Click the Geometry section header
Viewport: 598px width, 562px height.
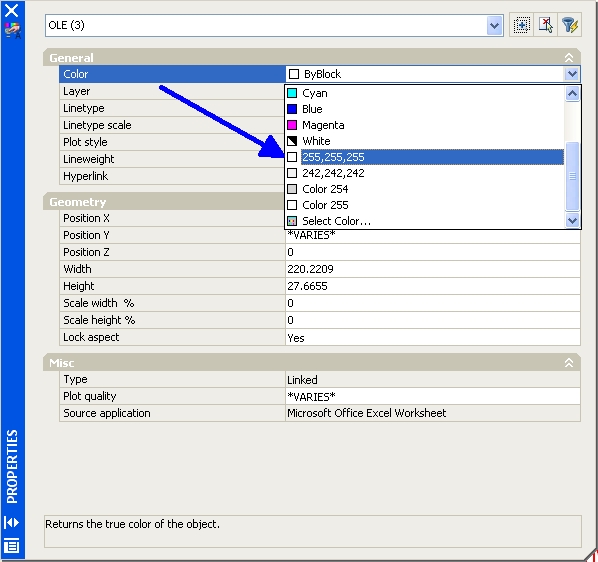pyautogui.click(x=164, y=202)
